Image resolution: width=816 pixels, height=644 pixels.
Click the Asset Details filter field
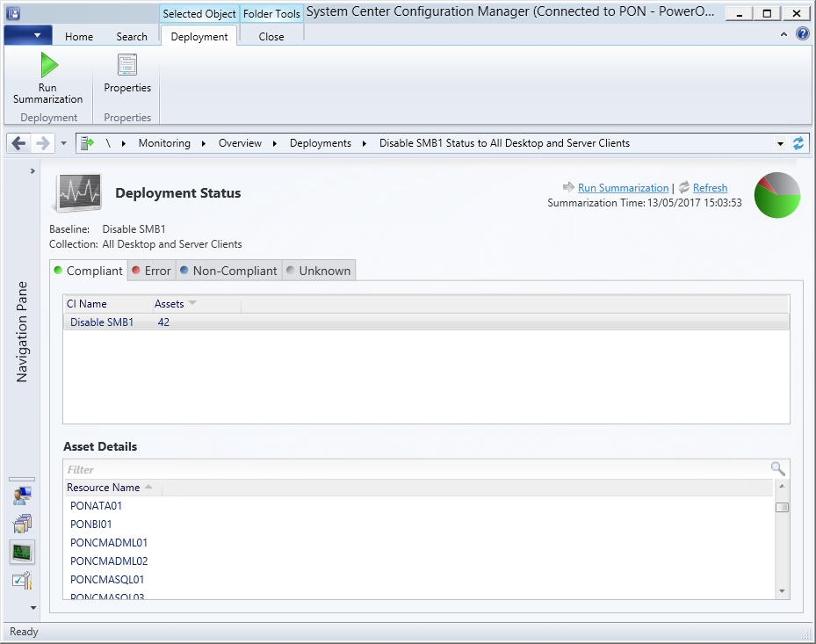(264, 469)
